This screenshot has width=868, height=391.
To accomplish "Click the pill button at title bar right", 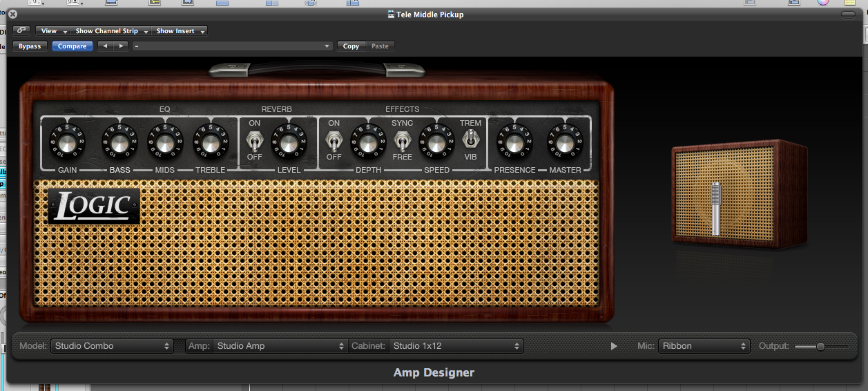I will (848, 14).
